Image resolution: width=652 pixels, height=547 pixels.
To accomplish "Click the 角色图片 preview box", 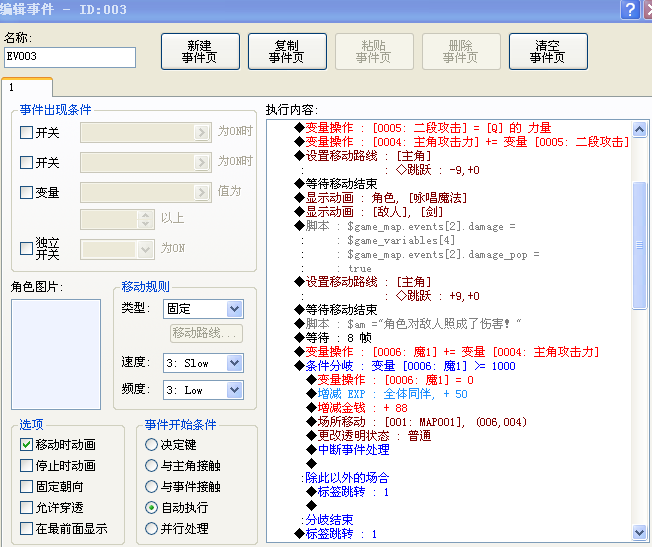I will pos(56,354).
